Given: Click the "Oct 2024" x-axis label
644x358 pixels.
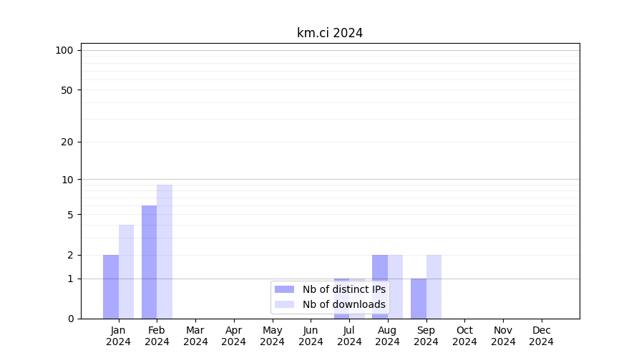Looking at the screenshot, I should point(464,336).
